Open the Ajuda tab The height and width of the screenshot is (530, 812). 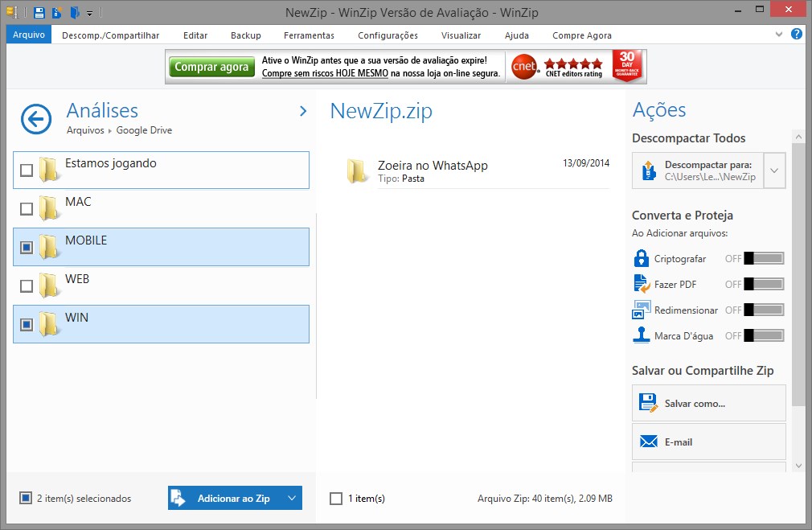coord(517,35)
